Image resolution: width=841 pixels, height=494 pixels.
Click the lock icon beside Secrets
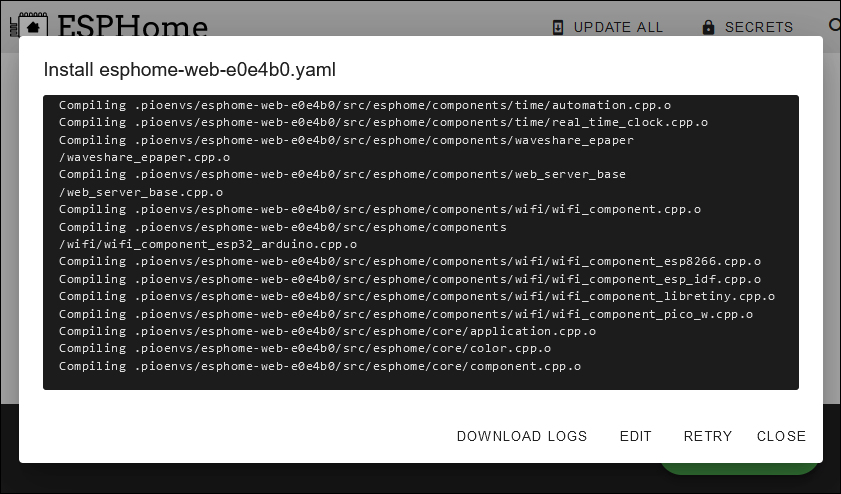pyautogui.click(x=709, y=27)
